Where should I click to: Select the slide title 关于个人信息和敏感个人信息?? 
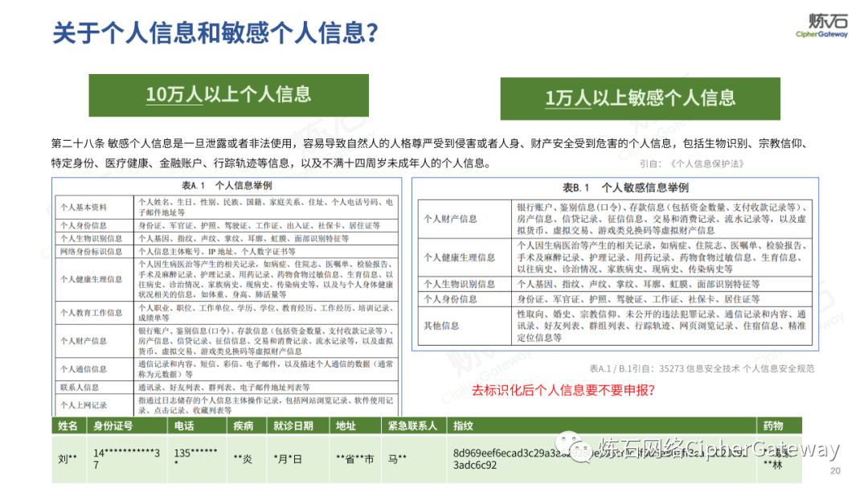click(x=215, y=33)
